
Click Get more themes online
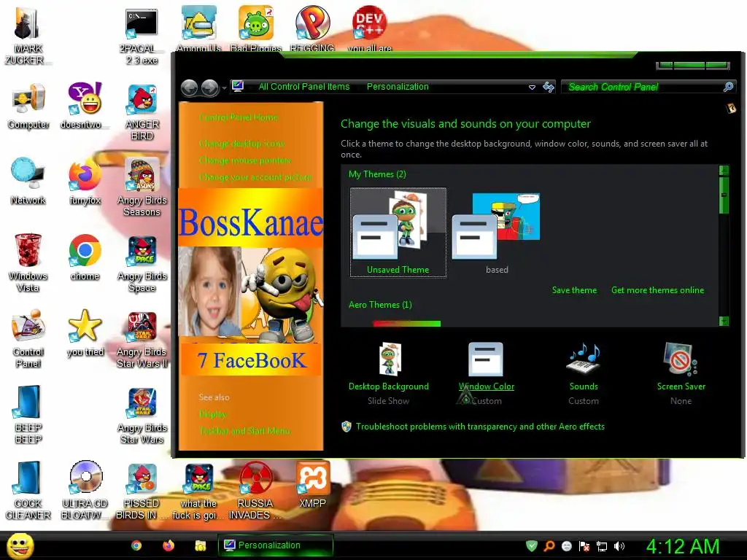(x=657, y=290)
